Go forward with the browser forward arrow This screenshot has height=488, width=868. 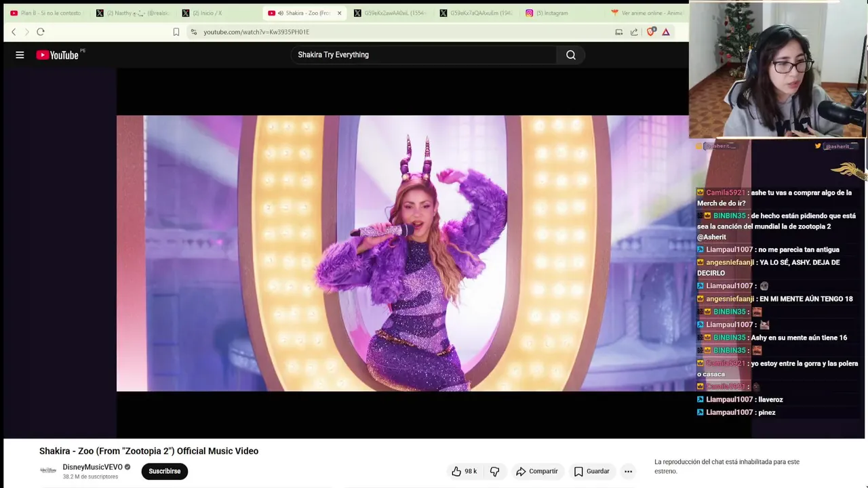(x=27, y=32)
